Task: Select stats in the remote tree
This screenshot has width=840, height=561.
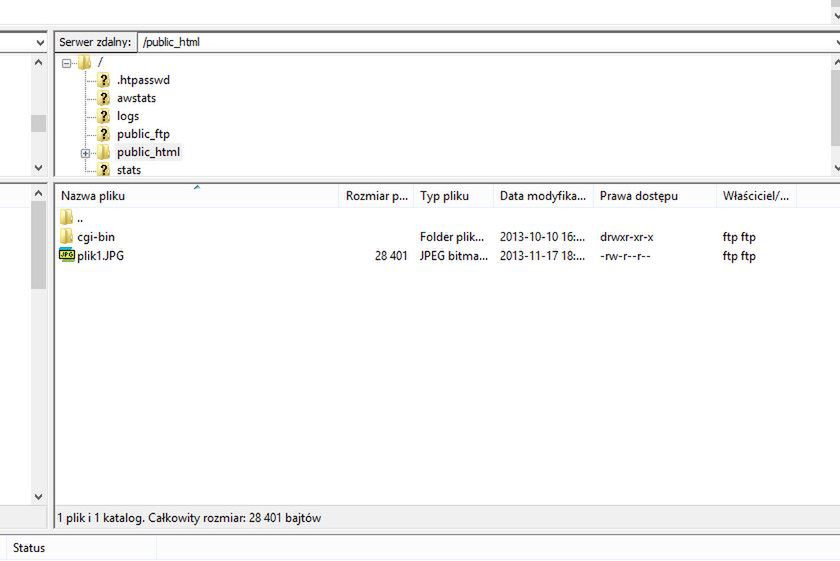Action: (x=129, y=170)
